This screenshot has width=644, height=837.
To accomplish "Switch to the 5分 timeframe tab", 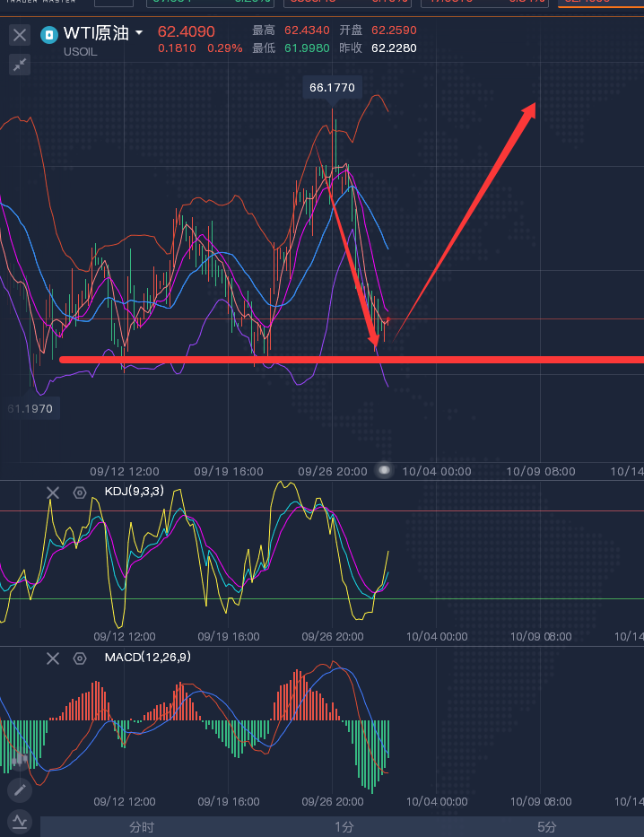I will pyautogui.click(x=547, y=827).
